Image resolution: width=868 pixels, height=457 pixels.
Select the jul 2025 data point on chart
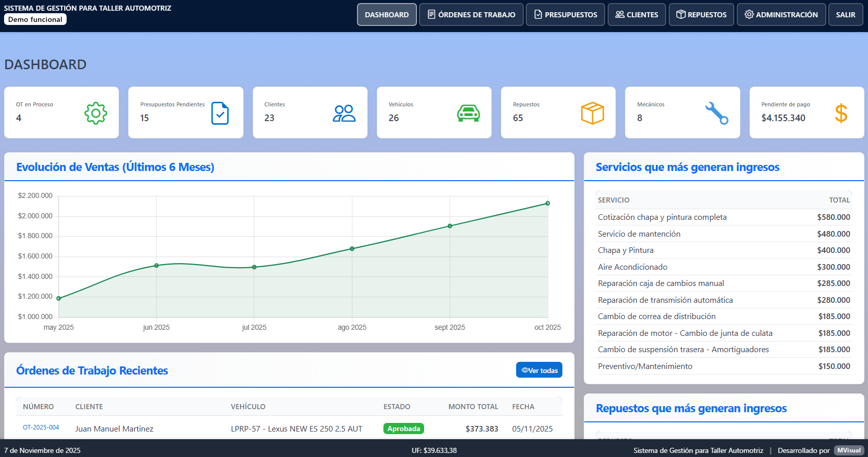click(254, 267)
